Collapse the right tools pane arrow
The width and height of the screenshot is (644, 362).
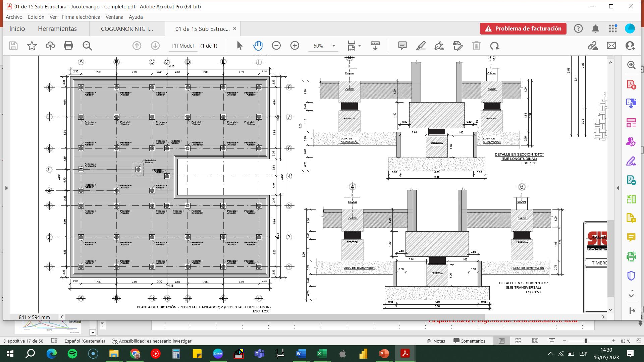618,188
